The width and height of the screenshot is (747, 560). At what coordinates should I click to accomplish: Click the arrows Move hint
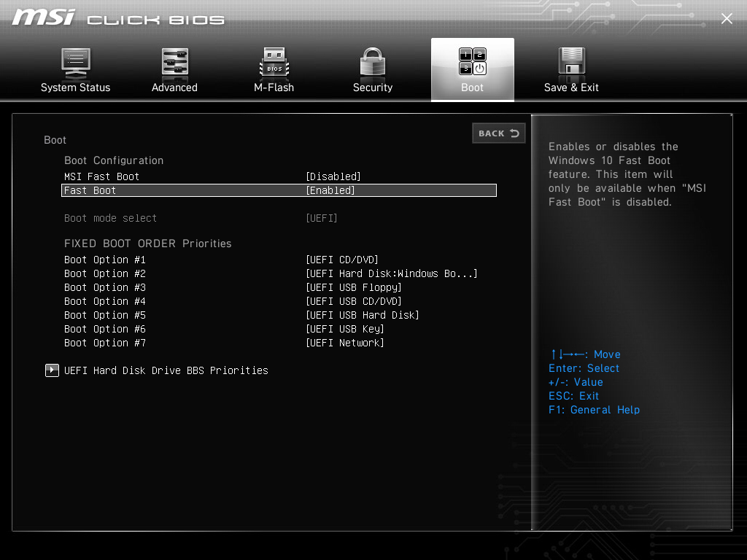click(586, 355)
